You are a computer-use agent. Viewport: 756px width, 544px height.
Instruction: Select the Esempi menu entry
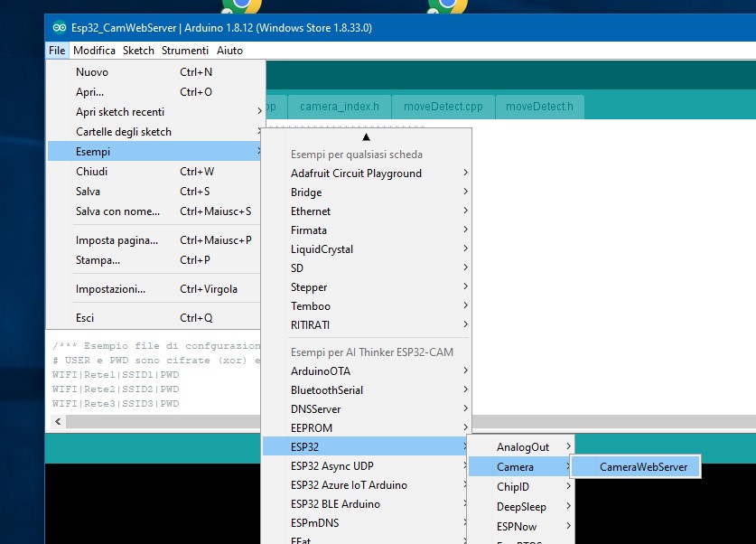click(x=155, y=152)
